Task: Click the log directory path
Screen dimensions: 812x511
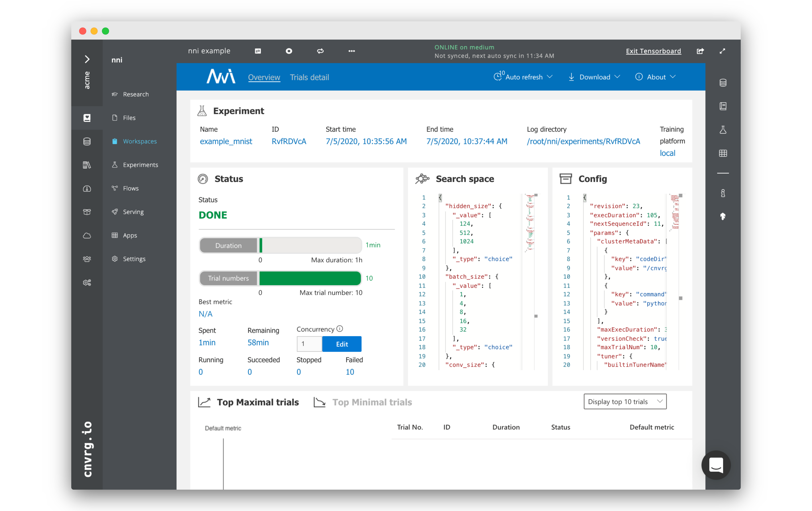Action: 583,142
